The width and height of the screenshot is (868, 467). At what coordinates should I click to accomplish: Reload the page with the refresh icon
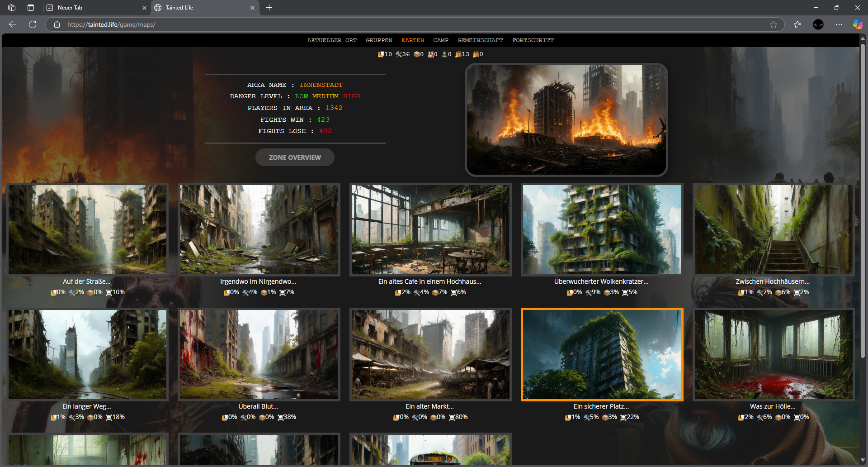coord(33,24)
